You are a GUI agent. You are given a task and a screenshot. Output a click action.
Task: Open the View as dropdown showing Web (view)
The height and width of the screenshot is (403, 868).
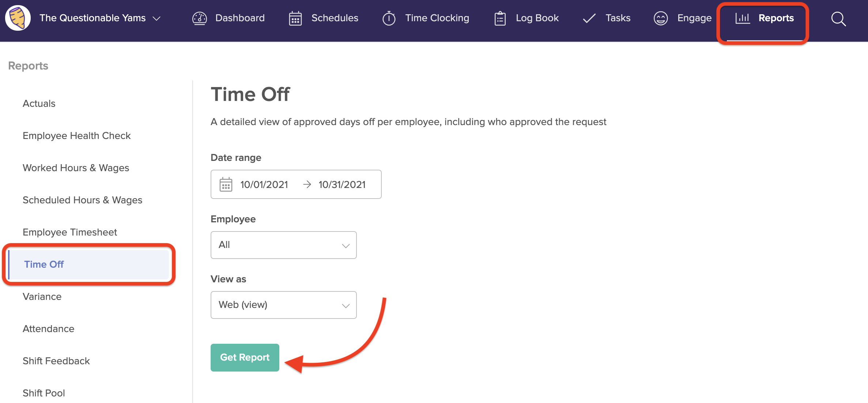(283, 305)
